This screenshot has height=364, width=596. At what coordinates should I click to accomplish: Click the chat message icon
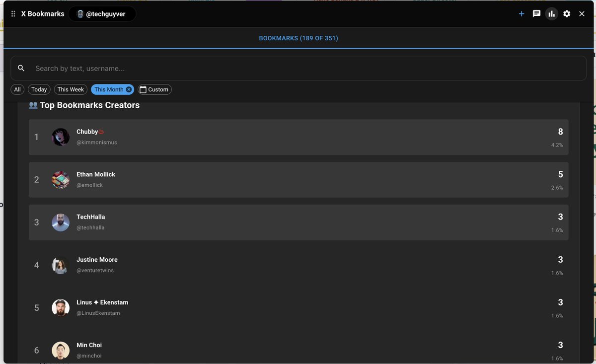click(536, 13)
